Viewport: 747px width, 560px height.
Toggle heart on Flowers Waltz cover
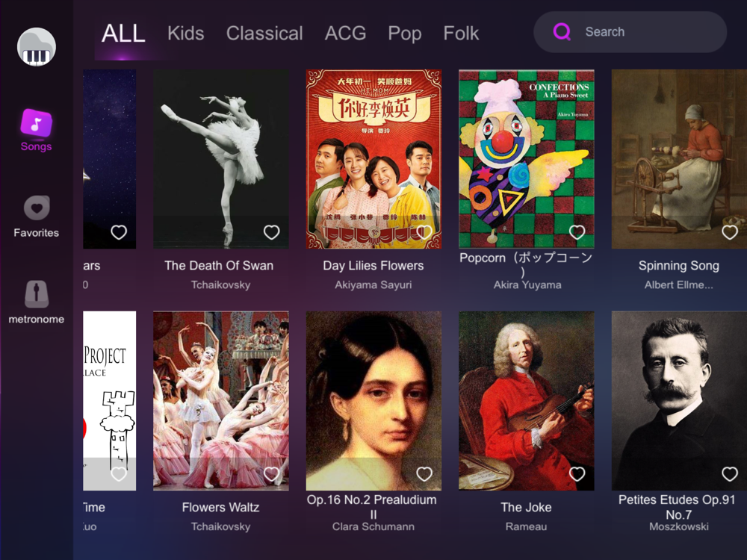click(x=272, y=474)
